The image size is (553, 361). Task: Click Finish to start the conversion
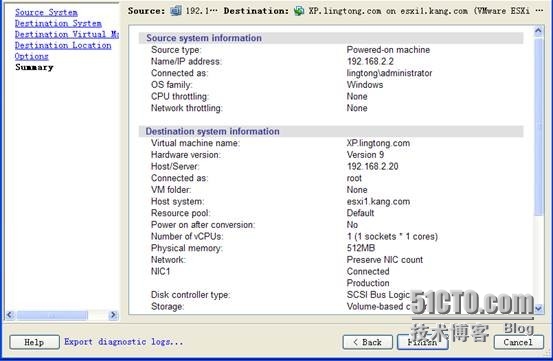click(422, 342)
